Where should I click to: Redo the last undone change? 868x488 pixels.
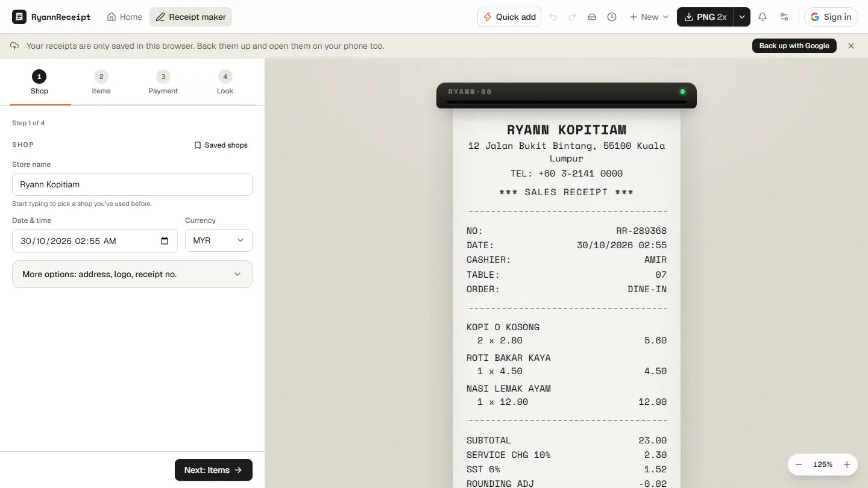[x=572, y=17]
